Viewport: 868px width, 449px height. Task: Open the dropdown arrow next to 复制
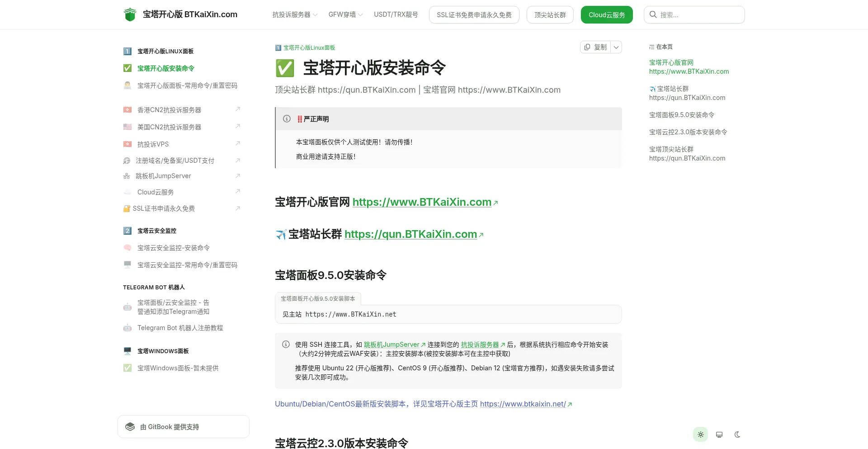(616, 47)
